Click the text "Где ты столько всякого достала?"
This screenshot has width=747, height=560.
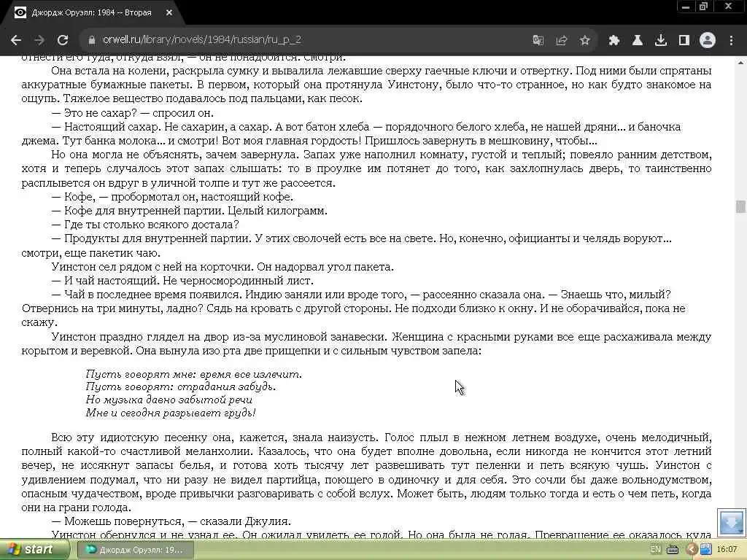pyautogui.click(x=152, y=225)
